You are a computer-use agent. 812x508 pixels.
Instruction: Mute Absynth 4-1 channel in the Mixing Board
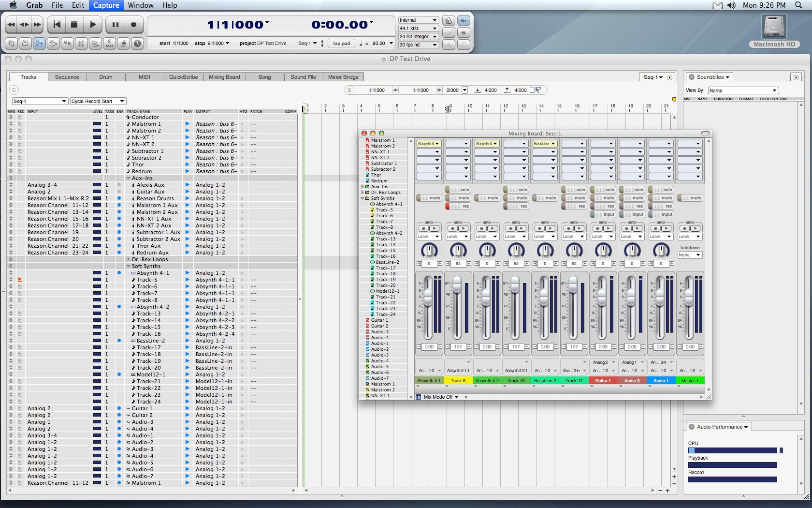429,198
